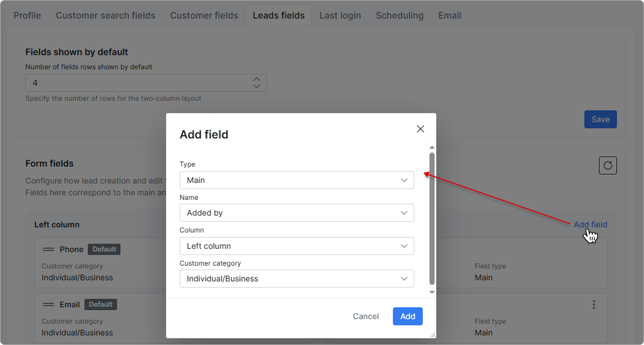This screenshot has width=644, height=345.
Task: Click the dialog scrollbar thumb
Action: (x=432, y=218)
